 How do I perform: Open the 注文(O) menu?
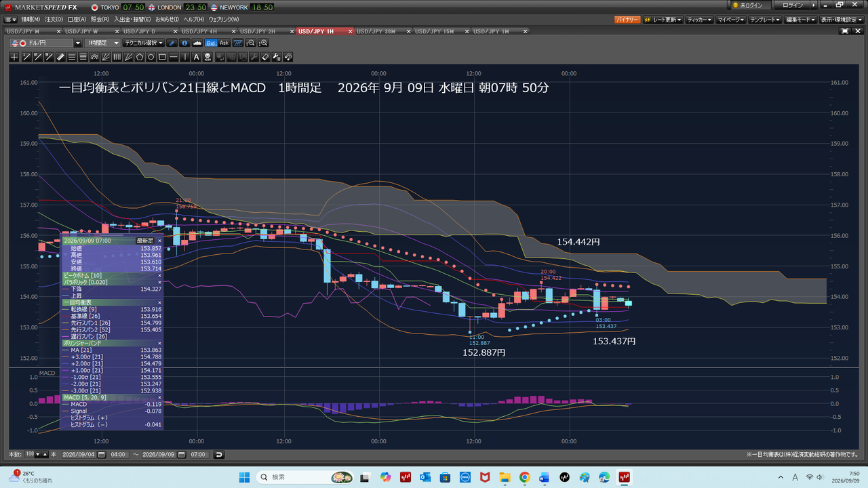54,20
